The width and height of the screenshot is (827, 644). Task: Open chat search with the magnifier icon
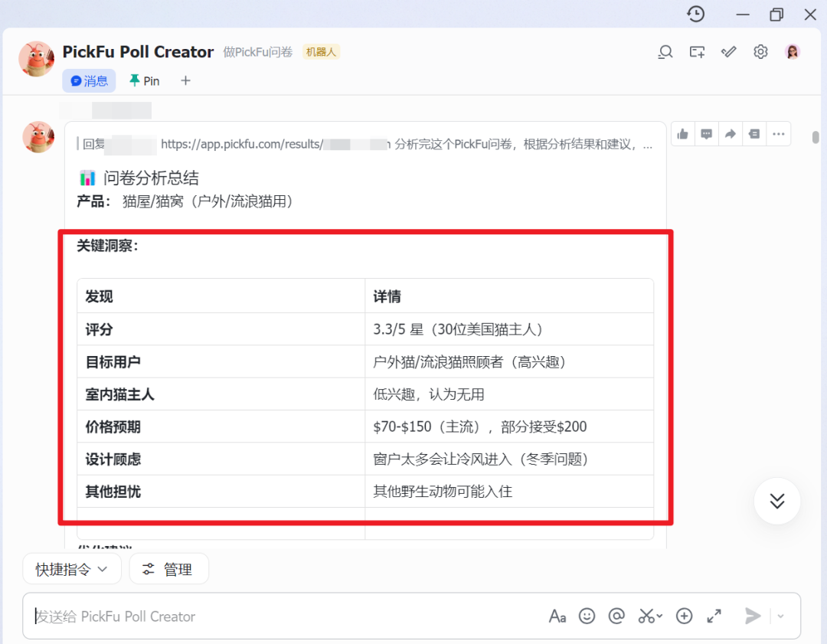pyautogui.click(x=665, y=51)
